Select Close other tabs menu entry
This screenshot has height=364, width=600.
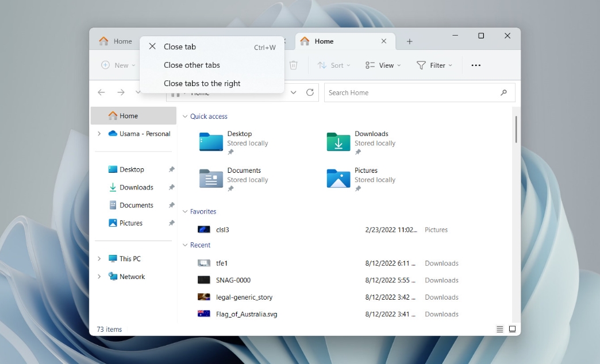[x=192, y=65]
